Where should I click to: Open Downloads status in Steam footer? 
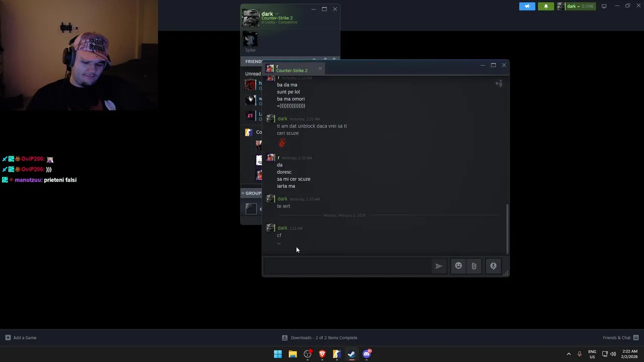coord(319,337)
